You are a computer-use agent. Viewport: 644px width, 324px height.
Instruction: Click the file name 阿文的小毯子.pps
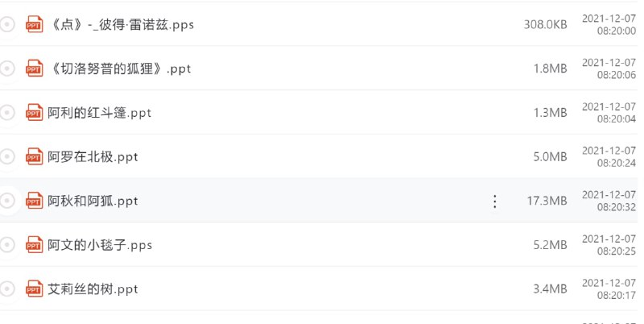coord(100,244)
